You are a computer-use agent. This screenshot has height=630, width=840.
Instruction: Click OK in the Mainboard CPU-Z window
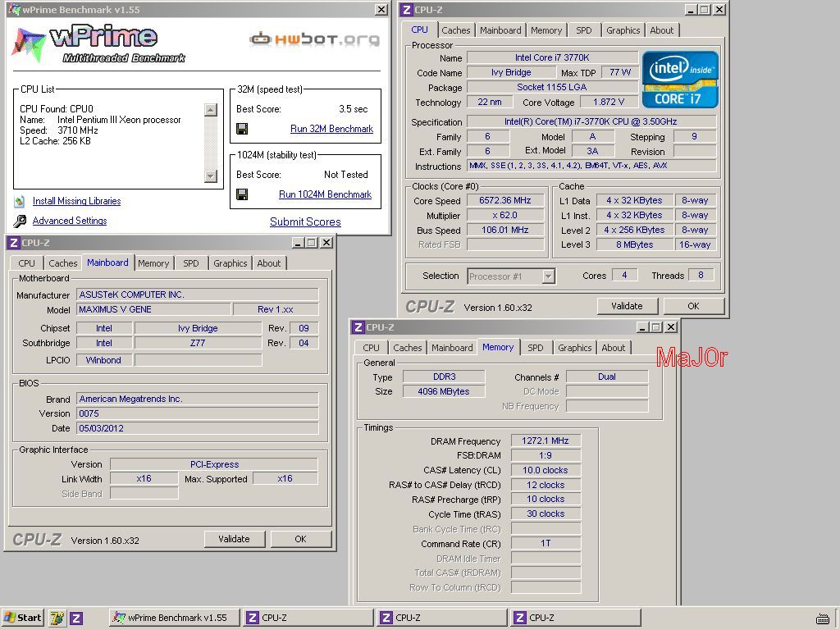coord(300,539)
